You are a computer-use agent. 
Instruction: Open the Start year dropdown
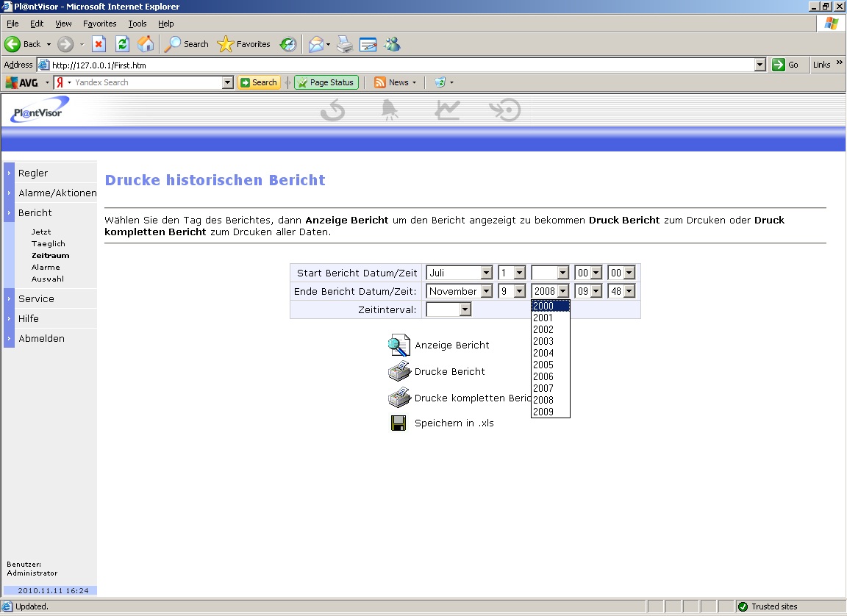(551, 273)
